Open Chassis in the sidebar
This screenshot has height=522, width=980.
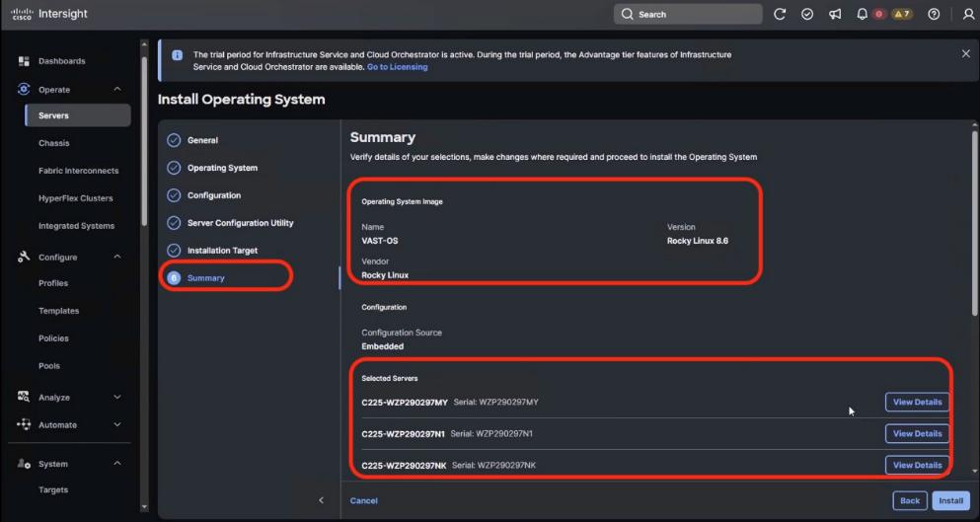click(x=53, y=143)
